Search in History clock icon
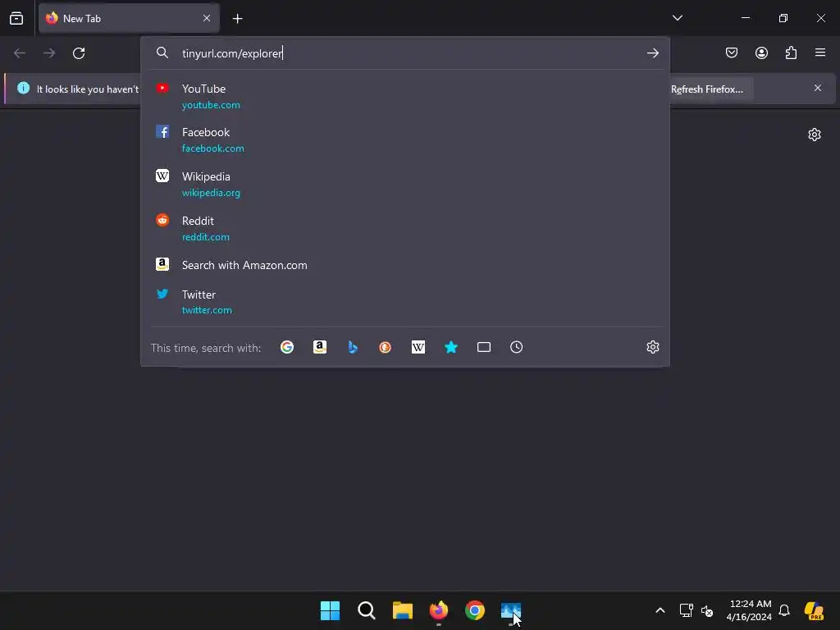This screenshot has width=840, height=630. [x=517, y=347]
